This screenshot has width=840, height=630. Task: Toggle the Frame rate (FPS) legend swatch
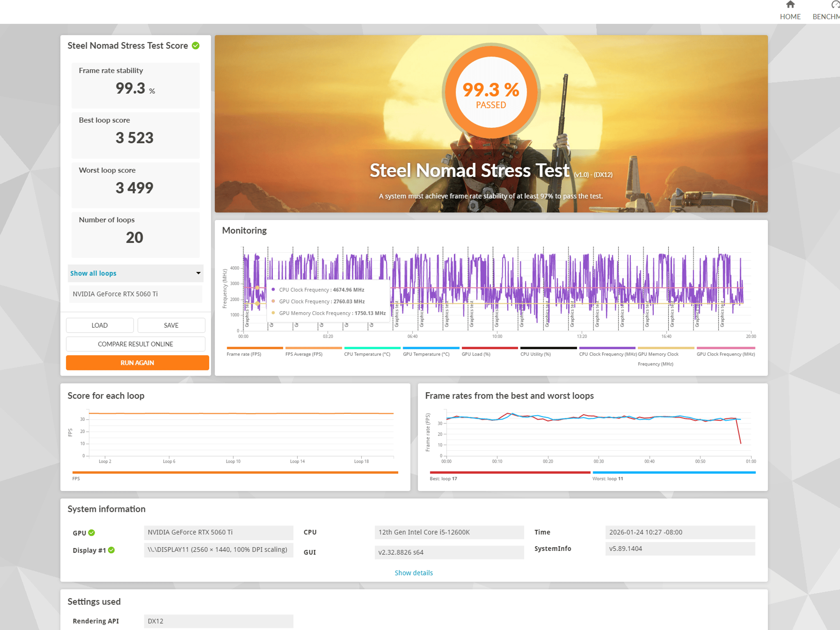255,348
